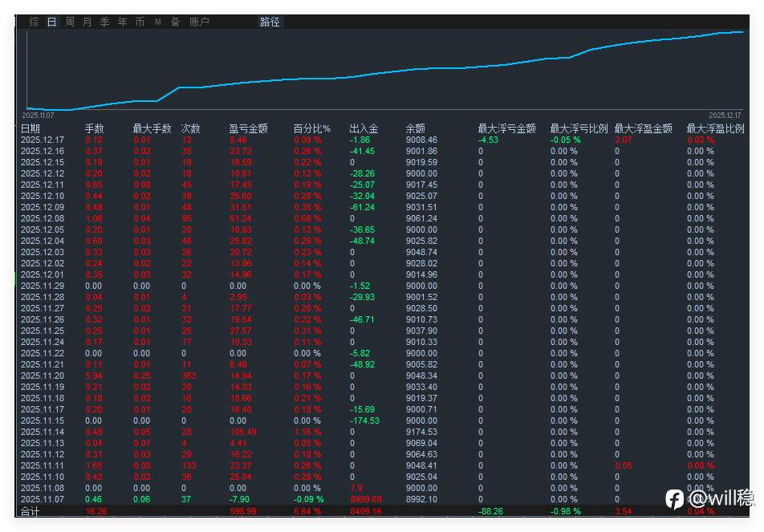Image resolution: width=764 pixels, height=532 pixels.
Task: Open the 月 monthly tab
Action: coord(87,22)
